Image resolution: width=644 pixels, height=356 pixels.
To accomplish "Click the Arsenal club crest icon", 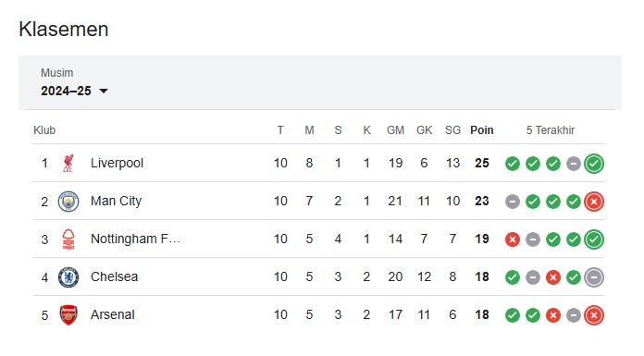I will (68, 315).
